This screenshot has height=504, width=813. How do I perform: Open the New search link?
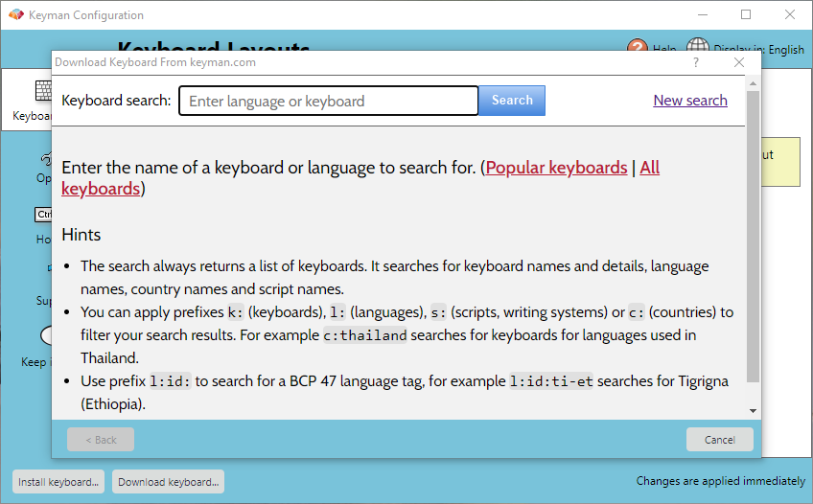click(x=690, y=100)
